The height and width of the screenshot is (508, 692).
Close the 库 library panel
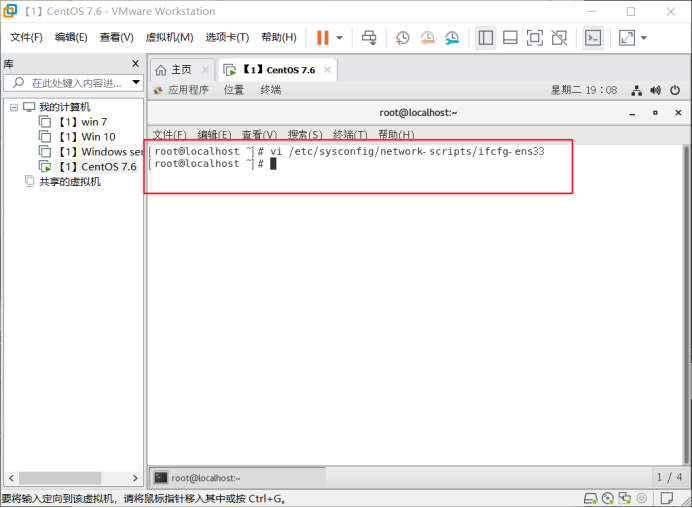click(135, 64)
